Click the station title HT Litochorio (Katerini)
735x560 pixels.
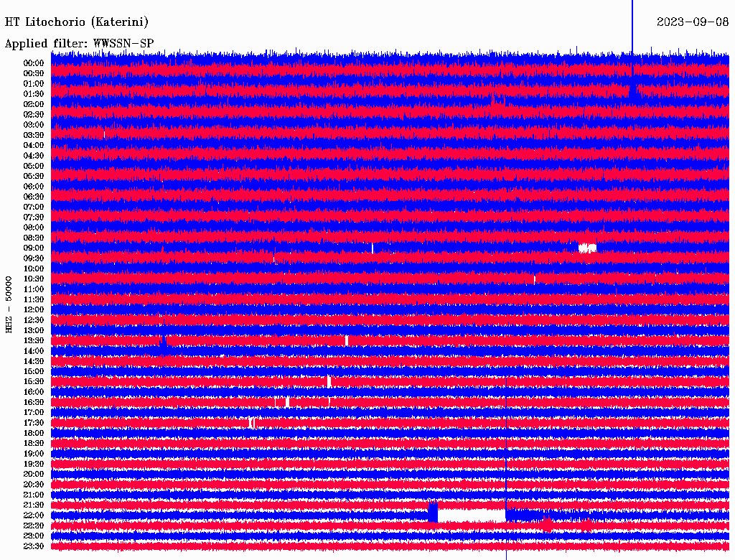(77, 22)
